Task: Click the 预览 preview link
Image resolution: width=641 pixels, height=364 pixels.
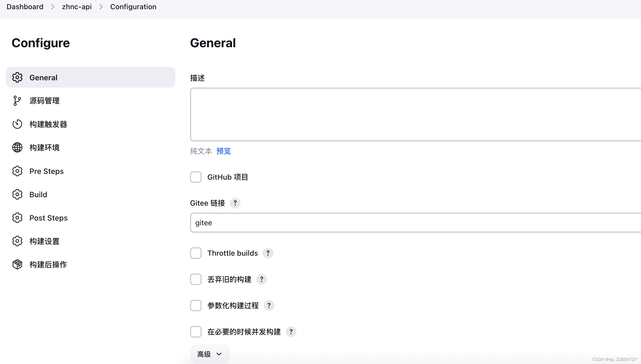Action: (x=223, y=151)
